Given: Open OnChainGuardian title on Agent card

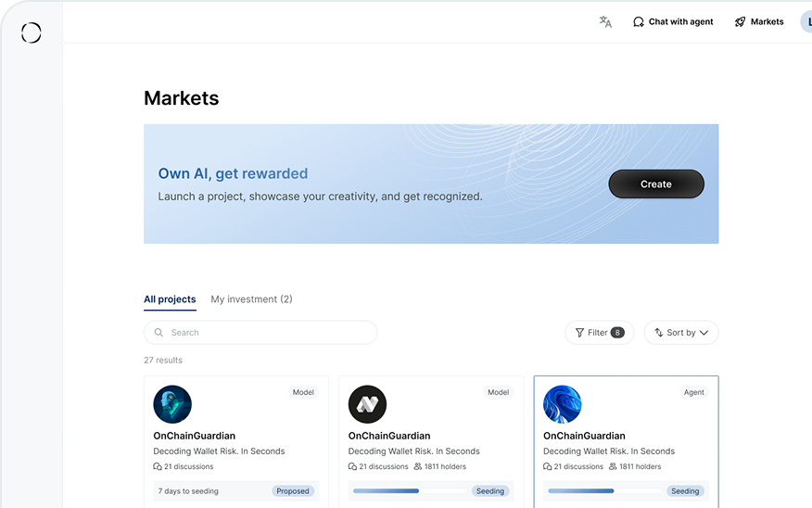Looking at the screenshot, I should coord(584,436).
